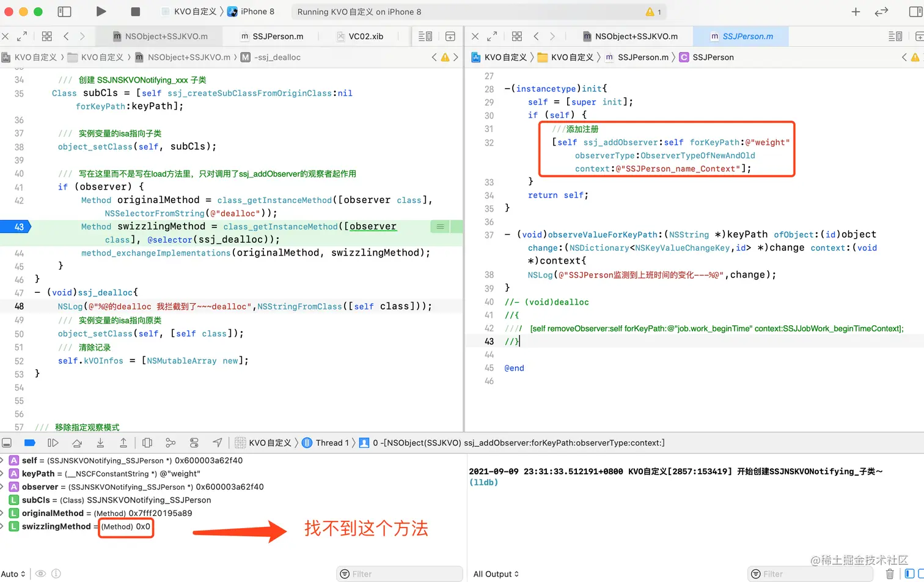Clear the console with the trash icon
Viewport: 924px width, 582px height.
click(890, 574)
